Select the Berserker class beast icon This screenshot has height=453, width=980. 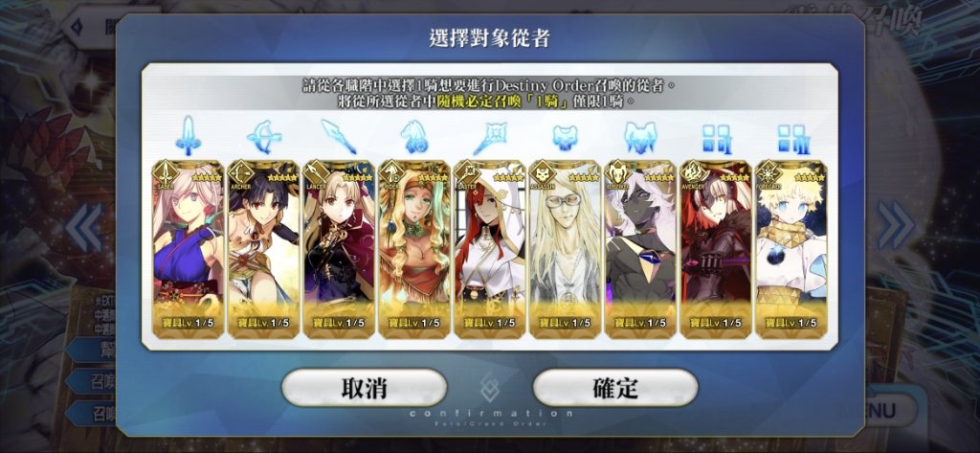coord(640,136)
